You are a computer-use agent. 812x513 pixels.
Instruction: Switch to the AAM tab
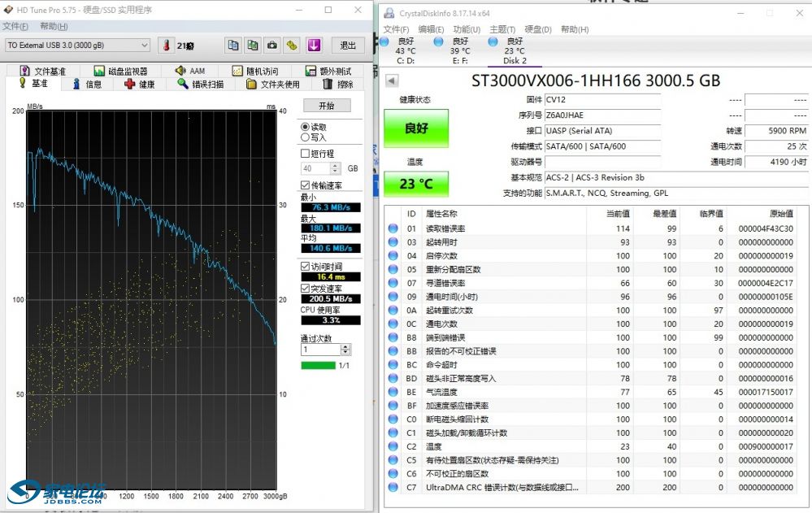coord(190,71)
